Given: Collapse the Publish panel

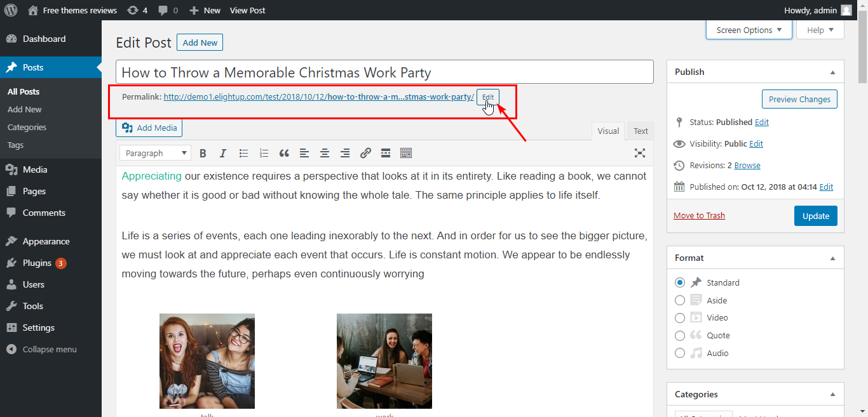Looking at the screenshot, I should (833, 72).
